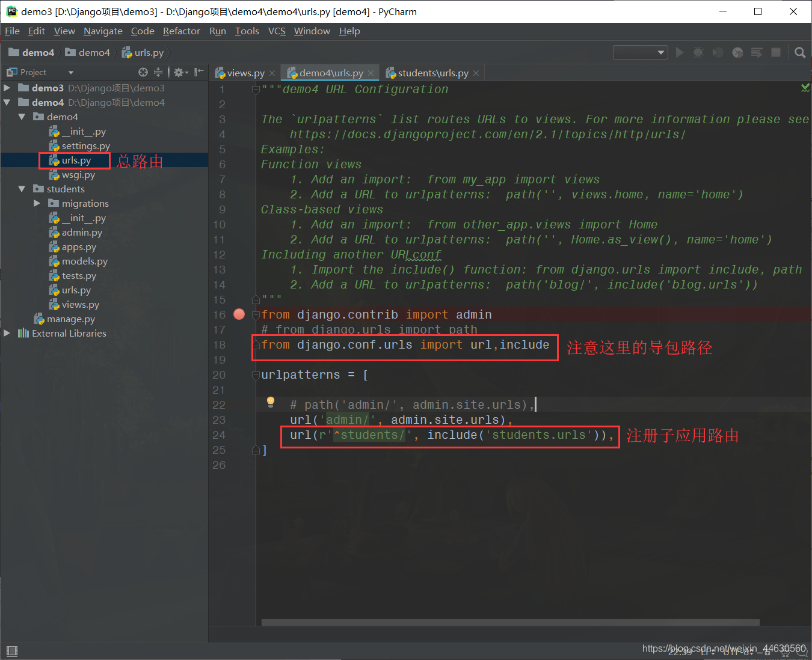Click line number 20 in the gutter
812x660 pixels.
pos(219,375)
